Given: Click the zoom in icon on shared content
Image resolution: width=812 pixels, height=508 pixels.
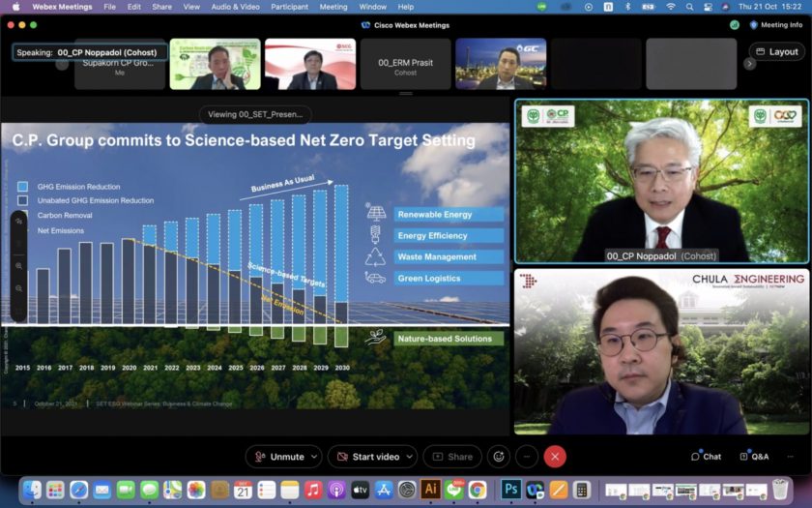Looking at the screenshot, I should [19, 266].
